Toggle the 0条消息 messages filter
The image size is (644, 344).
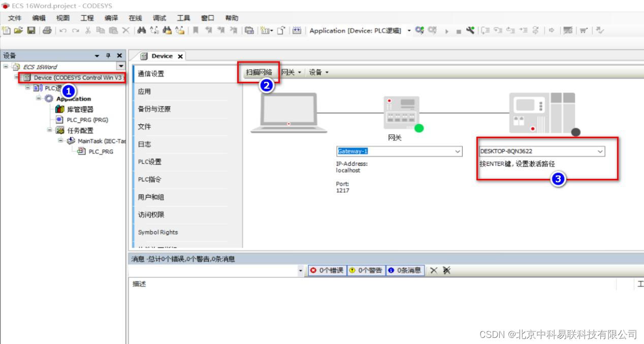tap(404, 270)
